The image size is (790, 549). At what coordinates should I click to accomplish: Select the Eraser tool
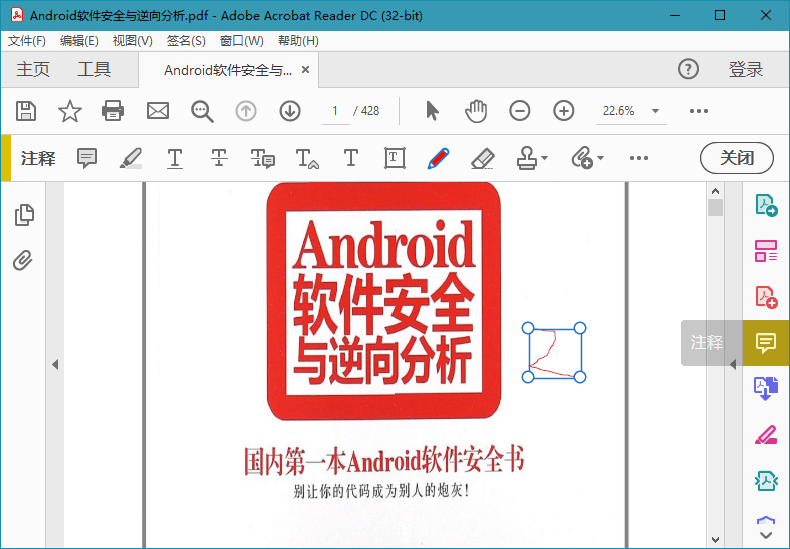coord(483,158)
